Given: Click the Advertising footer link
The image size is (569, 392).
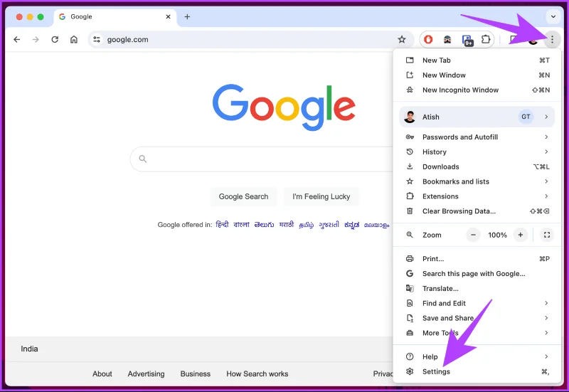Looking at the screenshot, I should point(146,374).
